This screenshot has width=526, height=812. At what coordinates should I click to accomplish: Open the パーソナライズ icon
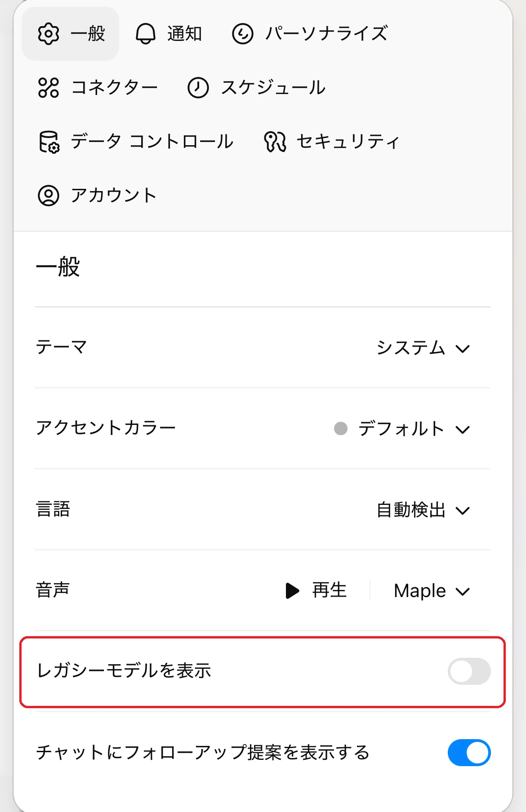[243, 34]
